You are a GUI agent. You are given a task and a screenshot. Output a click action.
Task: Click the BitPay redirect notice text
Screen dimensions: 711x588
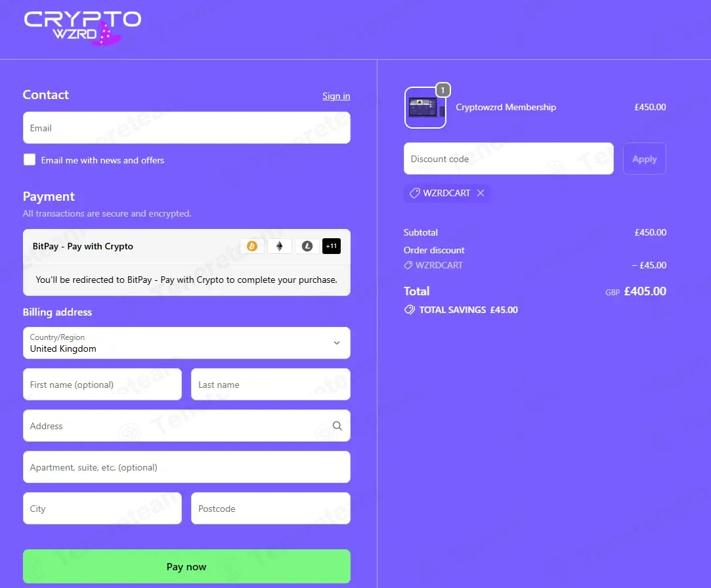(x=186, y=280)
